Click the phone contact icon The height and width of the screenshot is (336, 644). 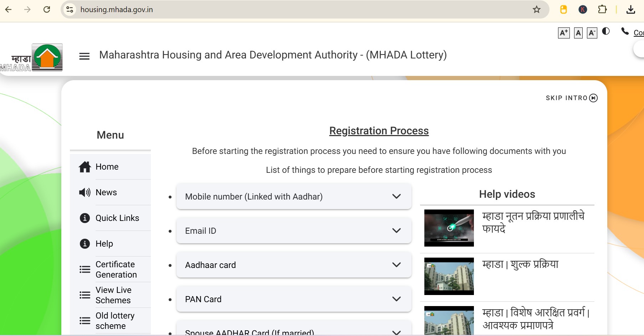point(625,31)
